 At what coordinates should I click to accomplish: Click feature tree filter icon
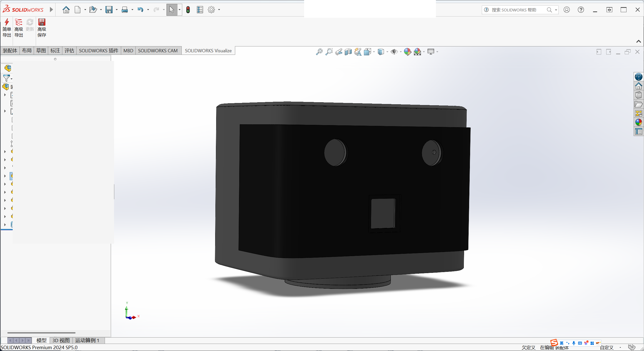pyautogui.click(x=7, y=78)
